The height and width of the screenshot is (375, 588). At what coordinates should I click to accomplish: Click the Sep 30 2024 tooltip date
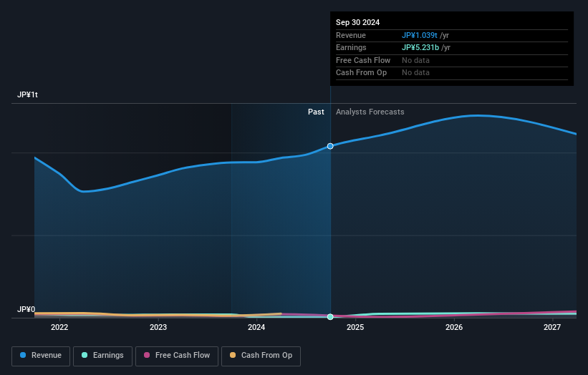point(358,22)
